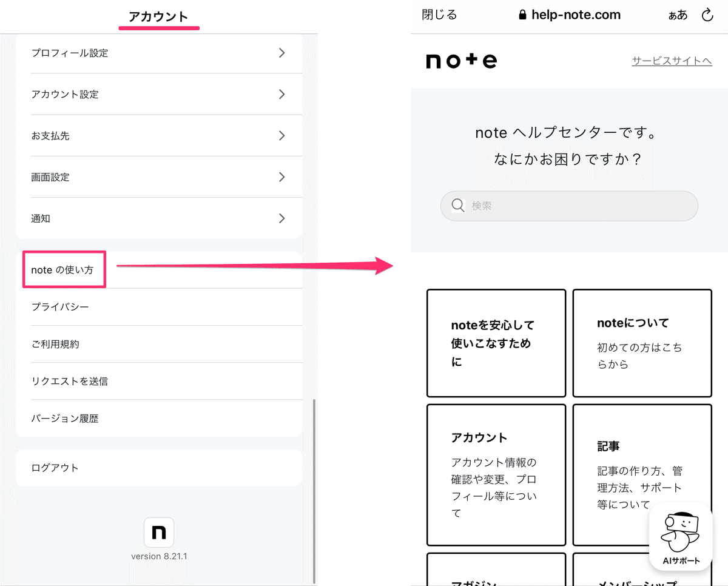Expand chevron next to プロフィール設定

click(x=281, y=53)
